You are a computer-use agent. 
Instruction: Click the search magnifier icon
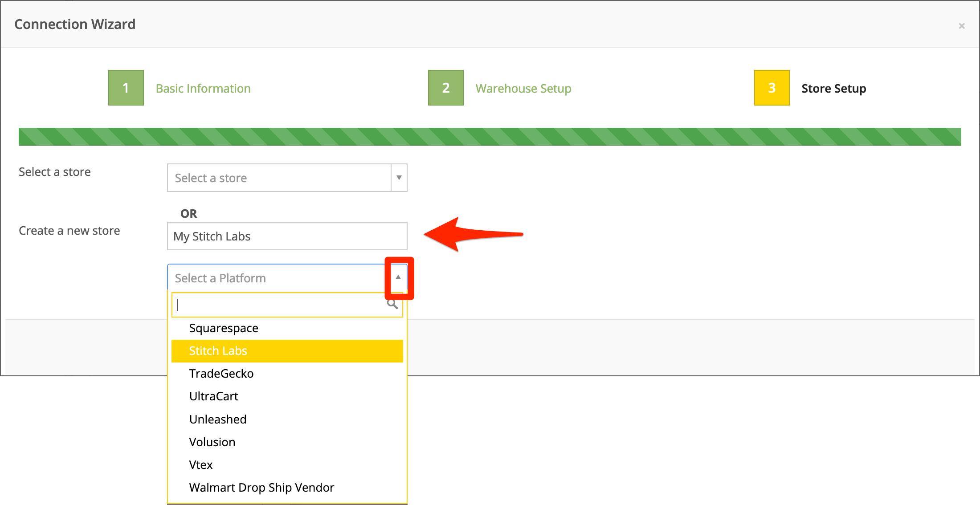(x=392, y=304)
